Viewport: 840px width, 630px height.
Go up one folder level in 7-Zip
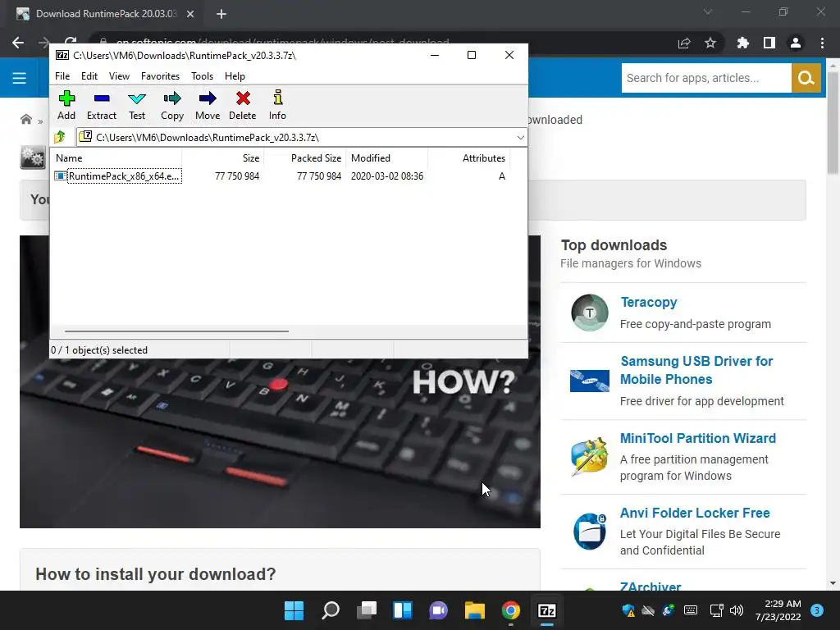(60, 137)
